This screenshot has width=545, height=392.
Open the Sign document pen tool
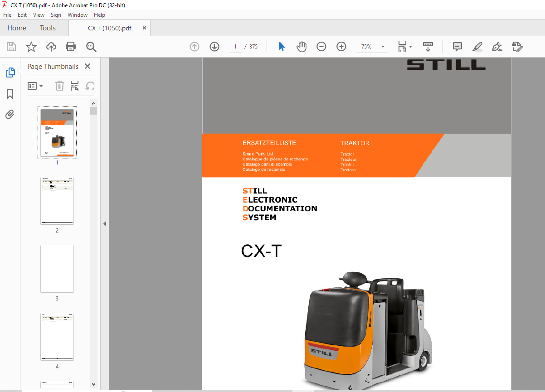(497, 47)
